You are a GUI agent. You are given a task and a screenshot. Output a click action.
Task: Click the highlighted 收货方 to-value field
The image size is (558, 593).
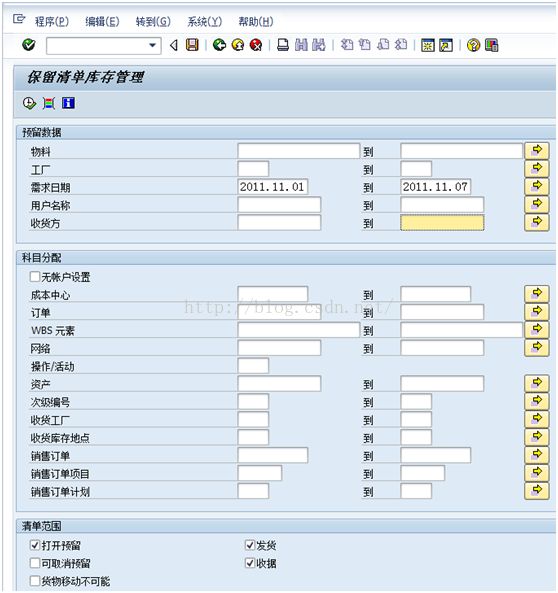coord(442,223)
